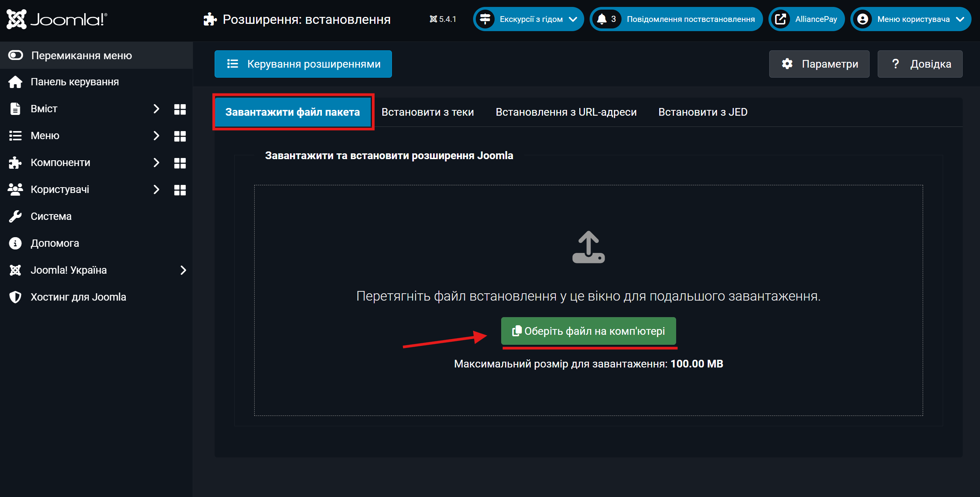The width and height of the screenshot is (980, 497).
Task: Toggle the sidebar menu switch
Action: tap(16, 55)
